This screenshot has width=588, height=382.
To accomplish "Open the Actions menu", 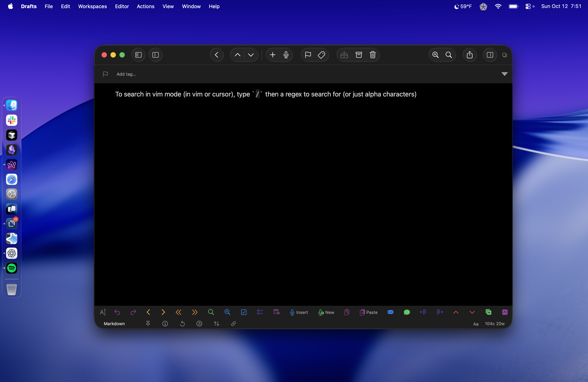I will [x=145, y=6].
